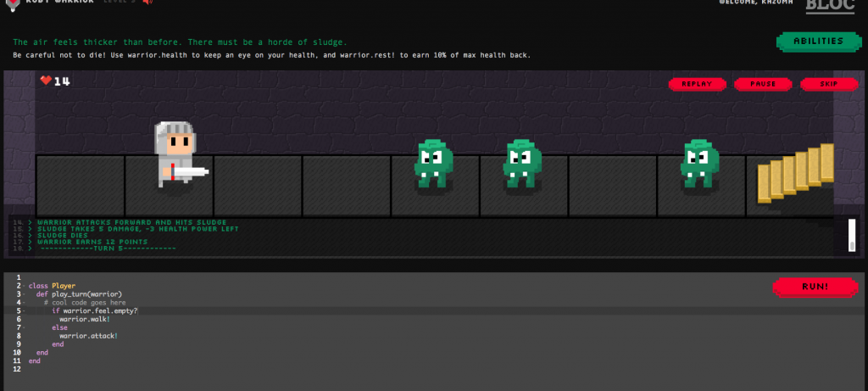Screen dimensions: 868x391
Task: Click the 'else' keyword line
Action: (x=60, y=328)
